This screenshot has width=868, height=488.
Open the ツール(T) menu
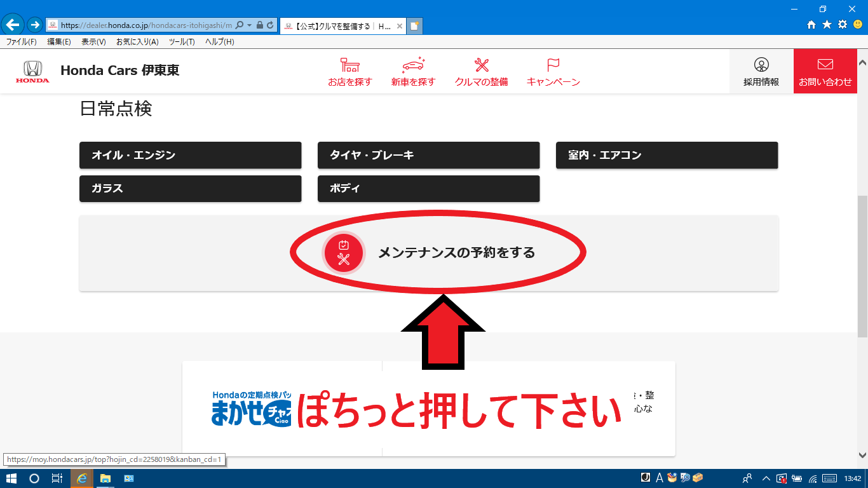click(x=182, y=42)
